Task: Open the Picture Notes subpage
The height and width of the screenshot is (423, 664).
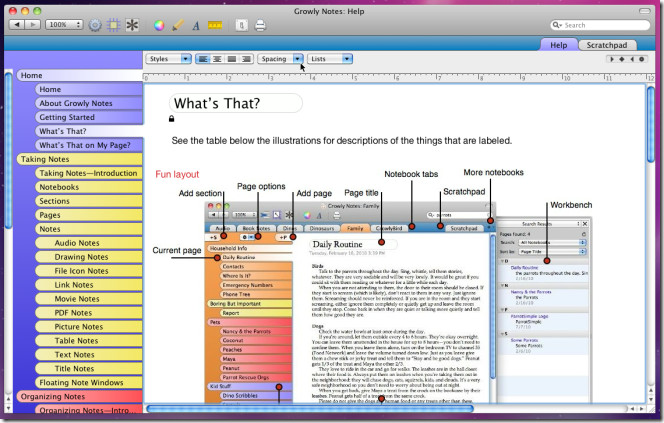Action: [89, 327]
